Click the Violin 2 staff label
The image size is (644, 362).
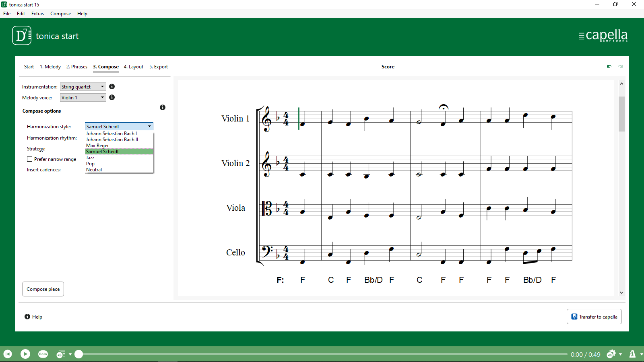(x=235, y=163)
